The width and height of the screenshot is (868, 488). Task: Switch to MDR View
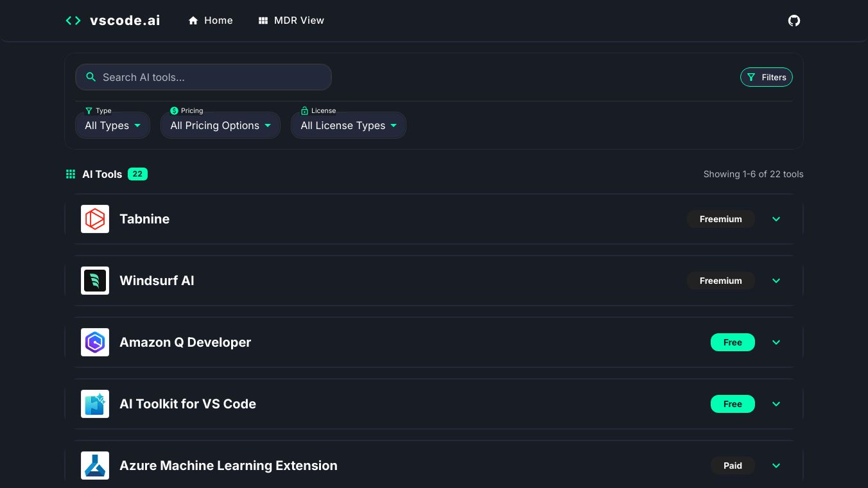click(291, 21)
